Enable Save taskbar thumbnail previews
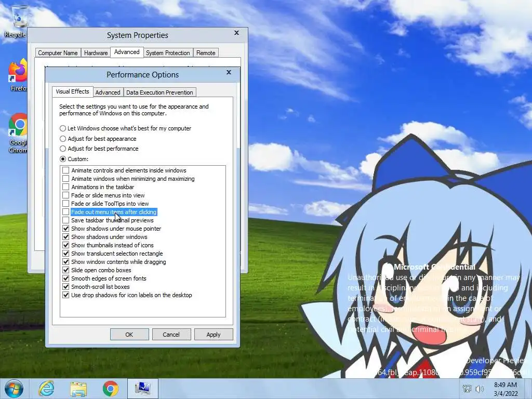This screenshot has width=532, height=399. tap(66, 220)
